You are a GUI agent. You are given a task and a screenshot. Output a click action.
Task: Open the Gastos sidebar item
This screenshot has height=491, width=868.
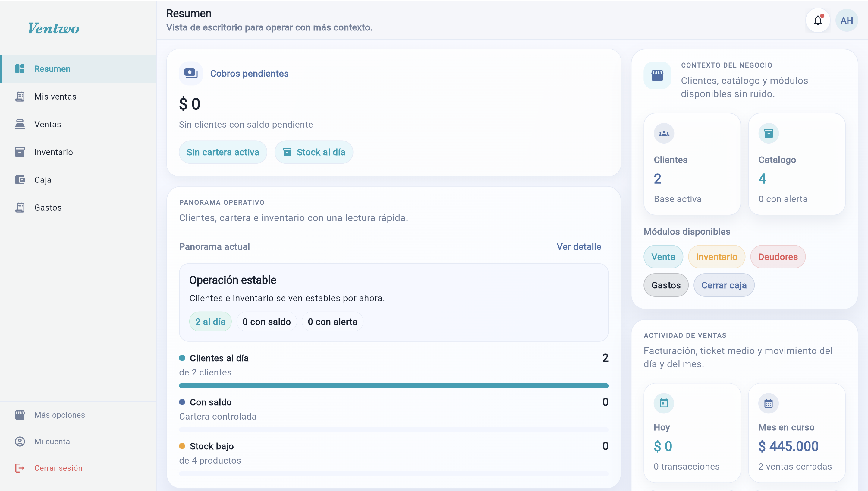click(x=48, y=207)
